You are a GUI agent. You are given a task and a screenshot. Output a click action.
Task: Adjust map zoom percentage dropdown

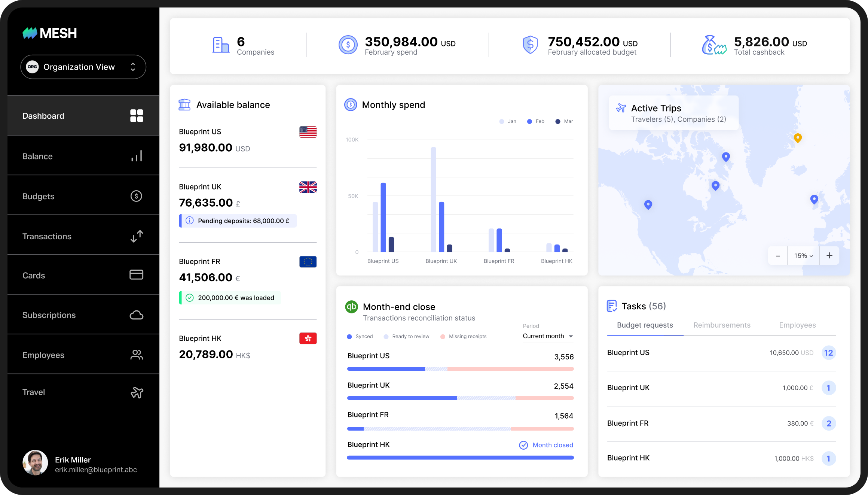(x=804, y=256)
